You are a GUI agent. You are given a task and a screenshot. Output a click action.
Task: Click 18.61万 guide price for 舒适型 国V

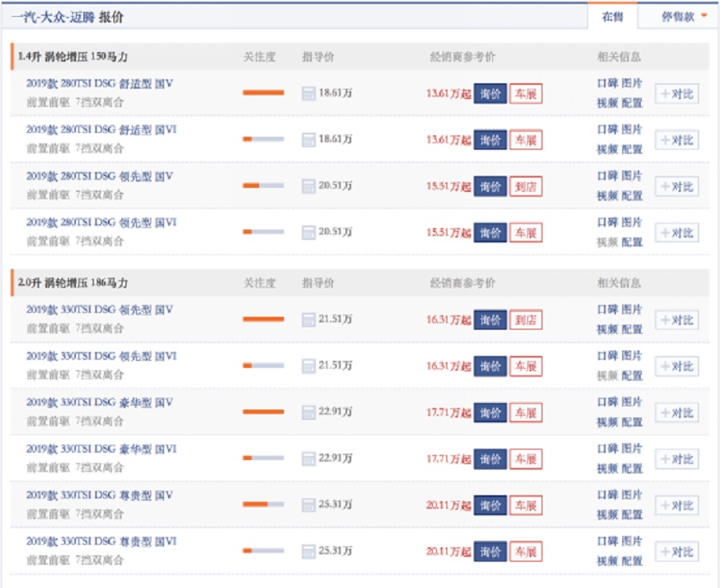coord(335,93)
